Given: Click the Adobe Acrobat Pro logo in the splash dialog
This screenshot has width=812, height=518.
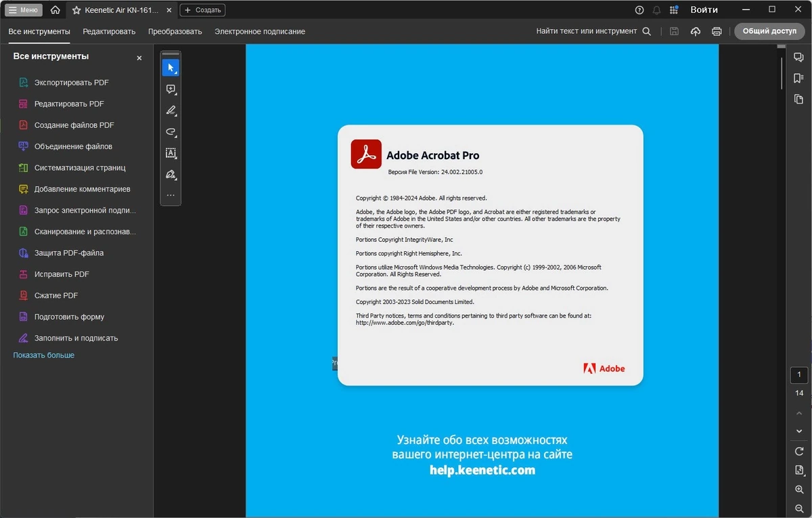Looking at the screenshot, I should (x=366, y=154).
